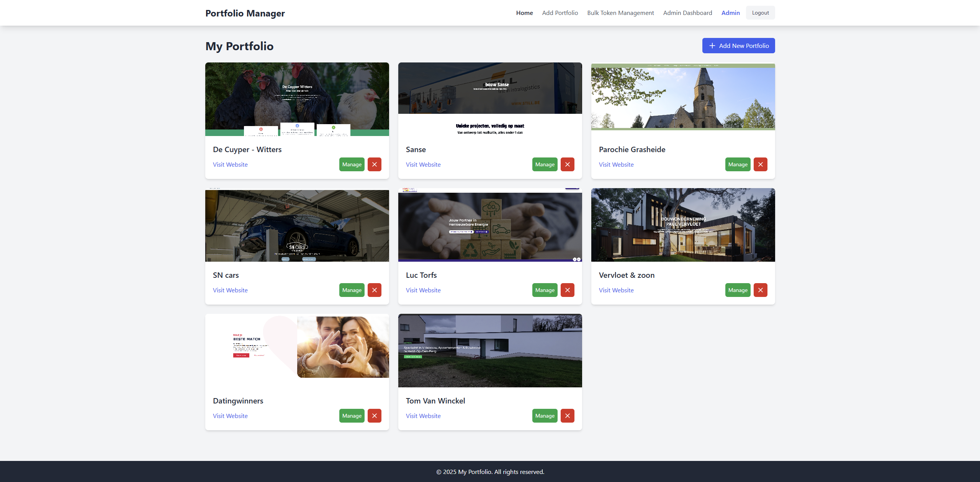Select the Luc Torfs title
The image size is (980, 482).
click(421, 275)
